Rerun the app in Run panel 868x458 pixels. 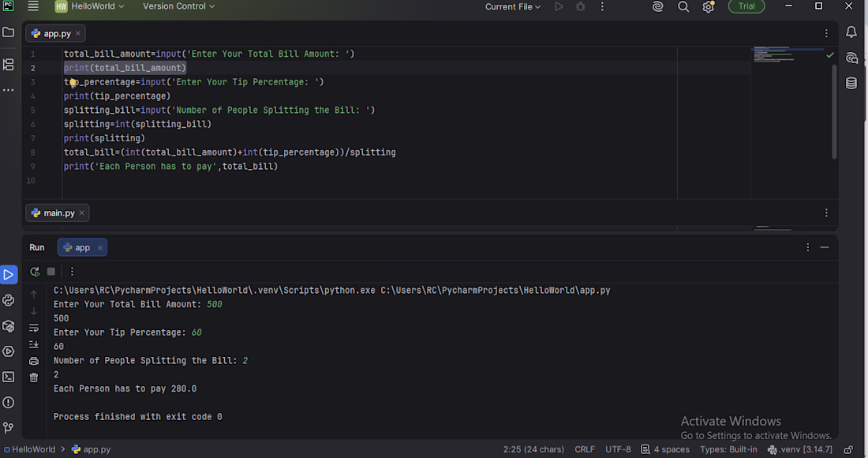pos(34,272)
